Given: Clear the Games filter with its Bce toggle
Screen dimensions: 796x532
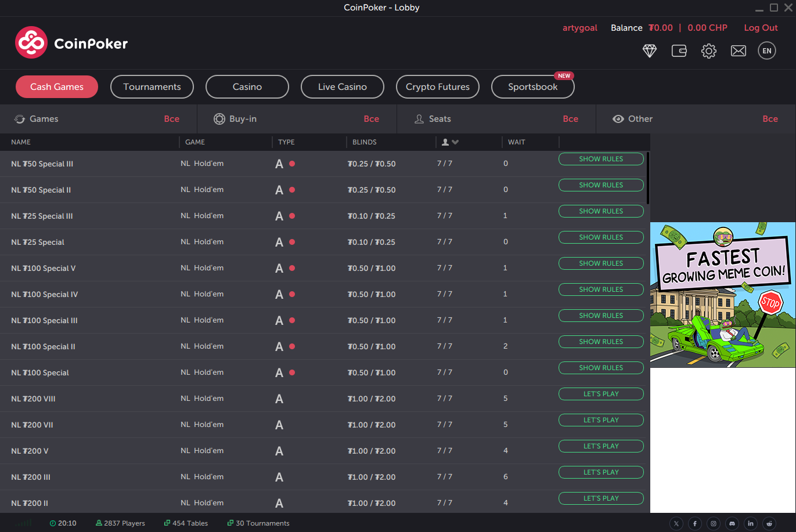Looking at the screenshot, I should click(x=172, y=119).
